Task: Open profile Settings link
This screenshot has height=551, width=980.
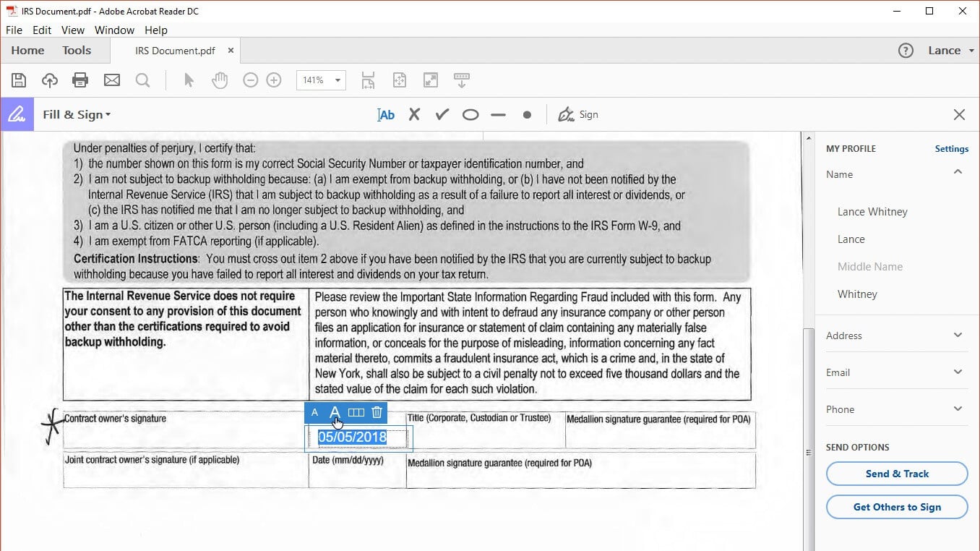Action: click(951, 149)
